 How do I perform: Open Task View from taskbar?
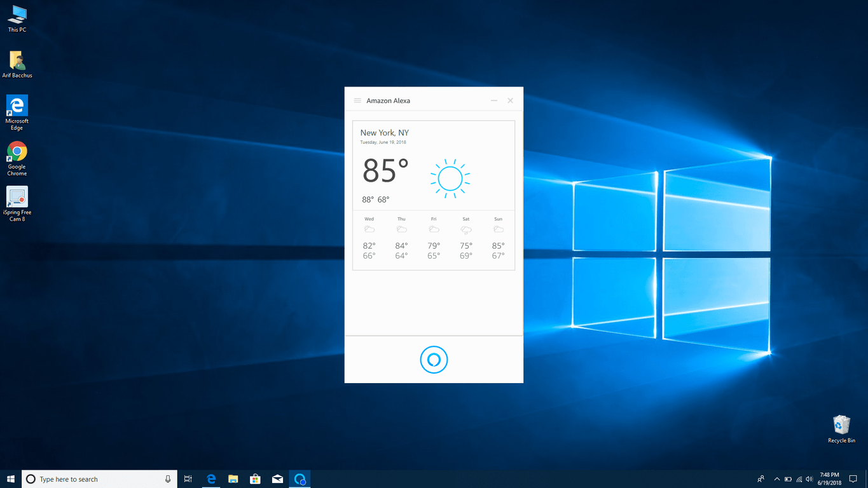point(188,479)
